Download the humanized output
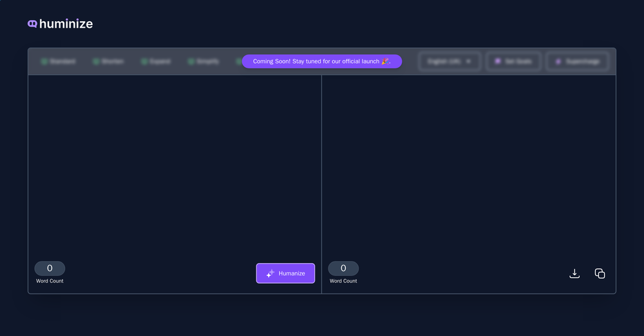Viewport: 644px width, 336px height. pos(574,273)
